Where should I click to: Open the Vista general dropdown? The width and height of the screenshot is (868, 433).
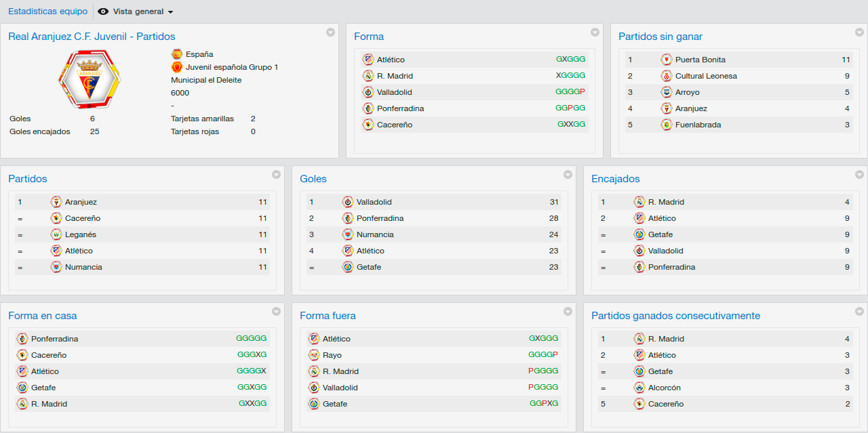[x=136, y=12]
